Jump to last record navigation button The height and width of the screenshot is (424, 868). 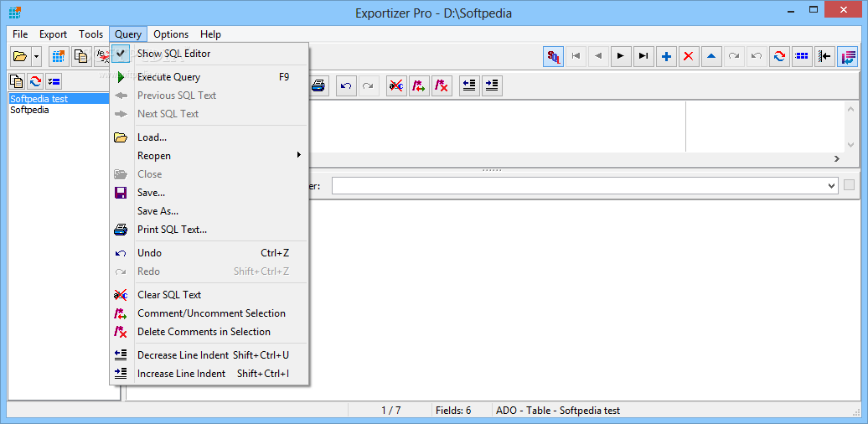pyautogui.click(x=643, y=56)
